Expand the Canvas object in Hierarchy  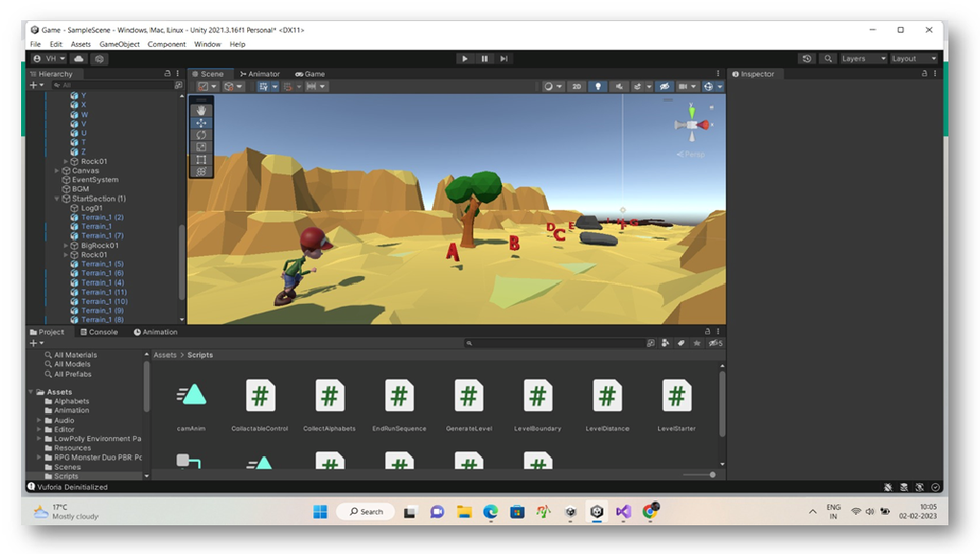click(57, 171)
